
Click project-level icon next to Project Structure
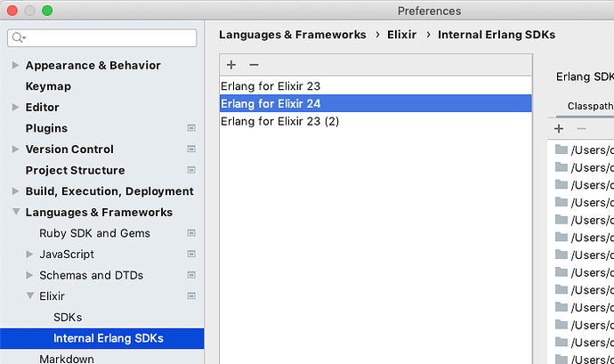191,170
